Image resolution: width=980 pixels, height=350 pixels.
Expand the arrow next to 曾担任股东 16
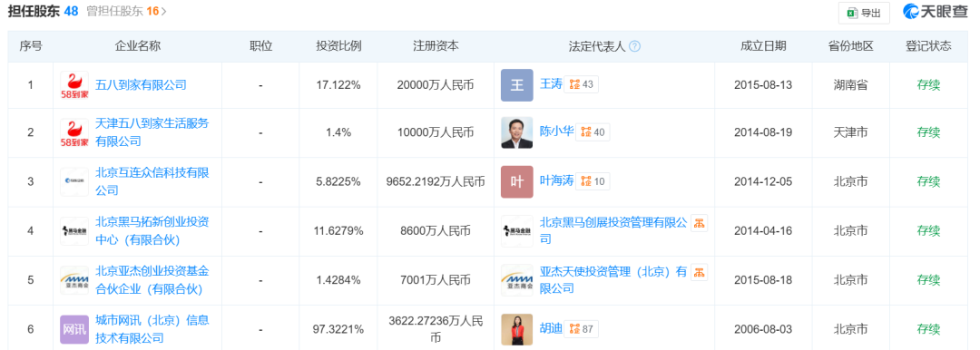(x=164, y=12)
